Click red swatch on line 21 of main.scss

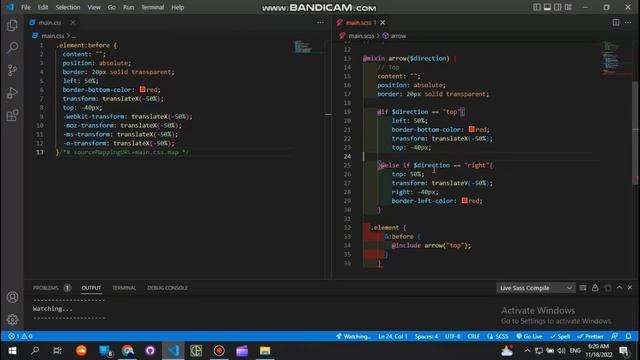[x=471, y=129]
